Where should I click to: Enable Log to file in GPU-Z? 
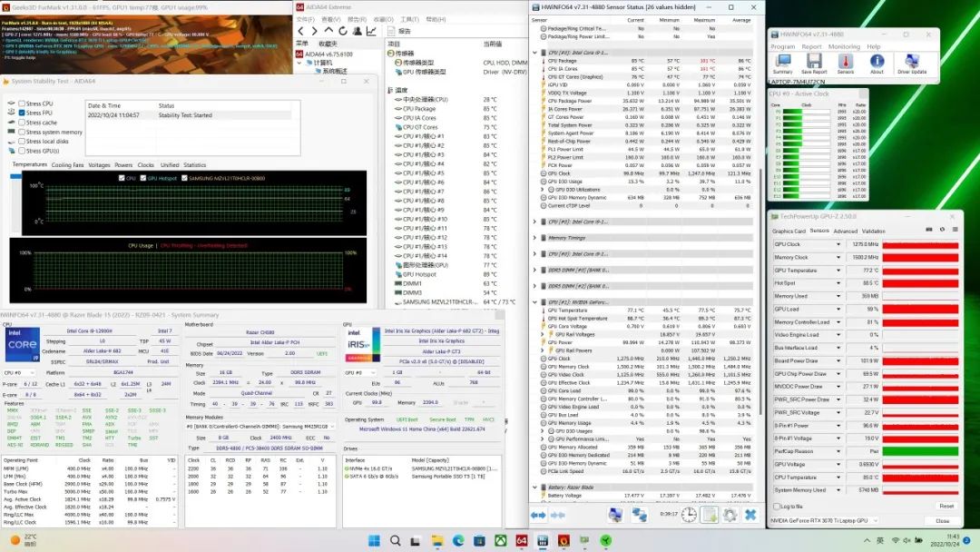pos(775,506)
